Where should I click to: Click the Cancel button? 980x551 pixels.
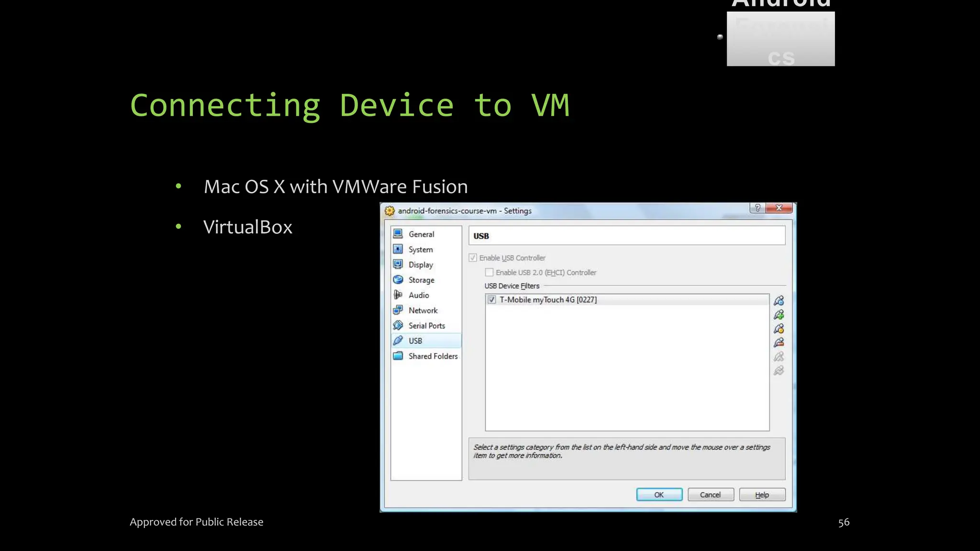pyautogui.click(x=710, y=495)
